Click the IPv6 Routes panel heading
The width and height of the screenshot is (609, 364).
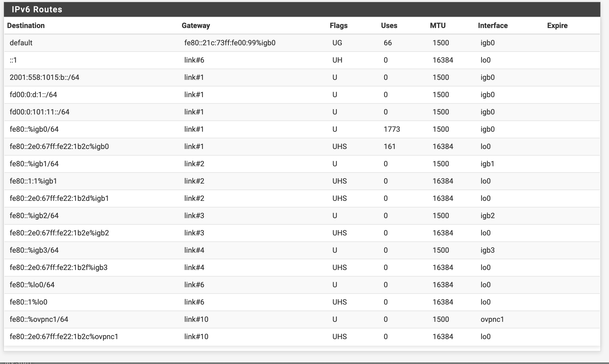tap(37, 9)
